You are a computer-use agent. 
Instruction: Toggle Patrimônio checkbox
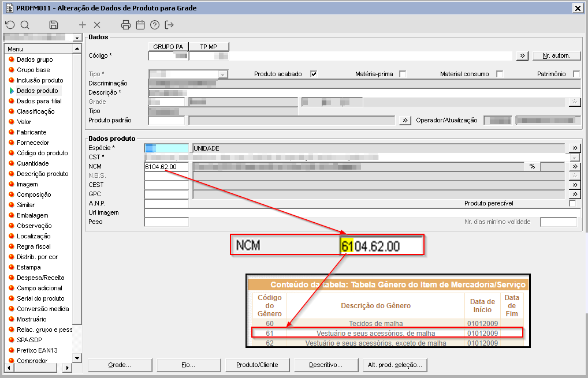[576, 74]
